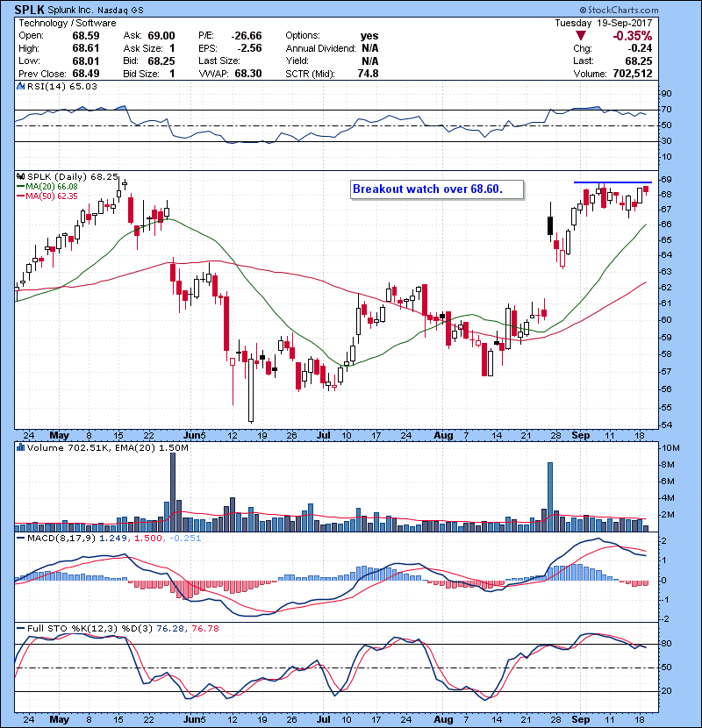702x728 pixels.
Task: Click the MACD(8,17,9) label
Action: [61, 539]
